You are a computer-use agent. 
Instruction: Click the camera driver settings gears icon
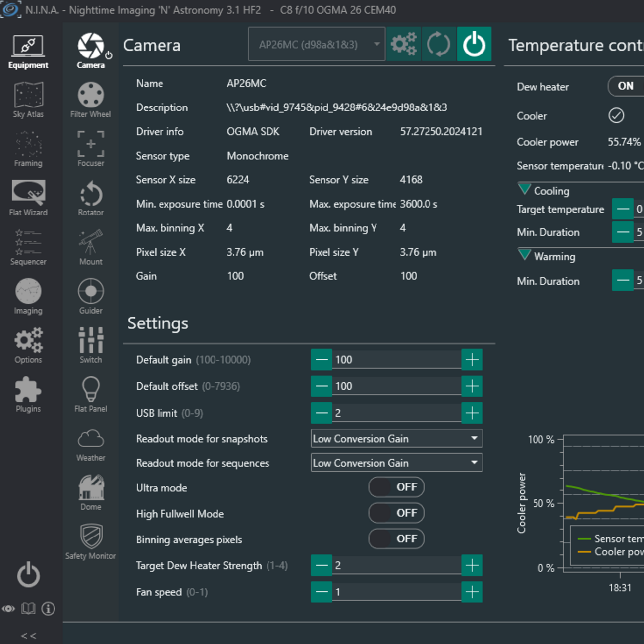point(404,44)
